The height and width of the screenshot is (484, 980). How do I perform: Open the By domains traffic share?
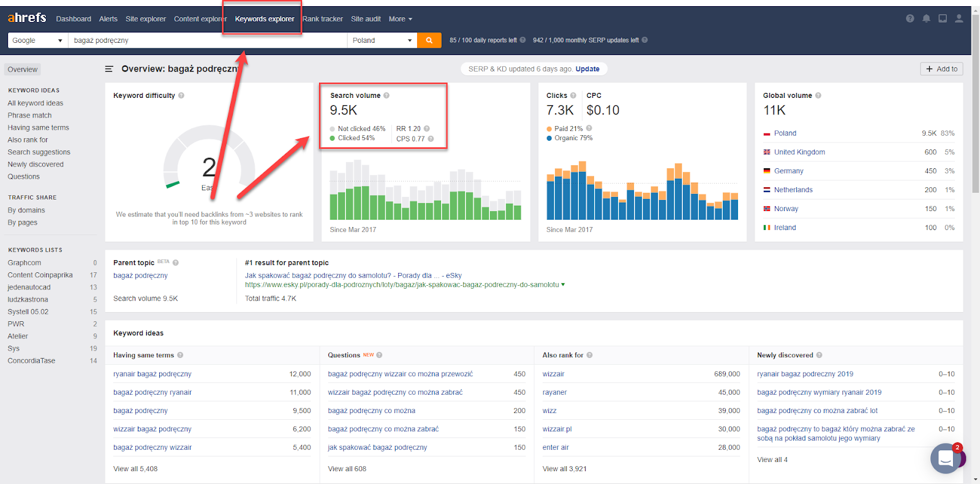point(26,210)
